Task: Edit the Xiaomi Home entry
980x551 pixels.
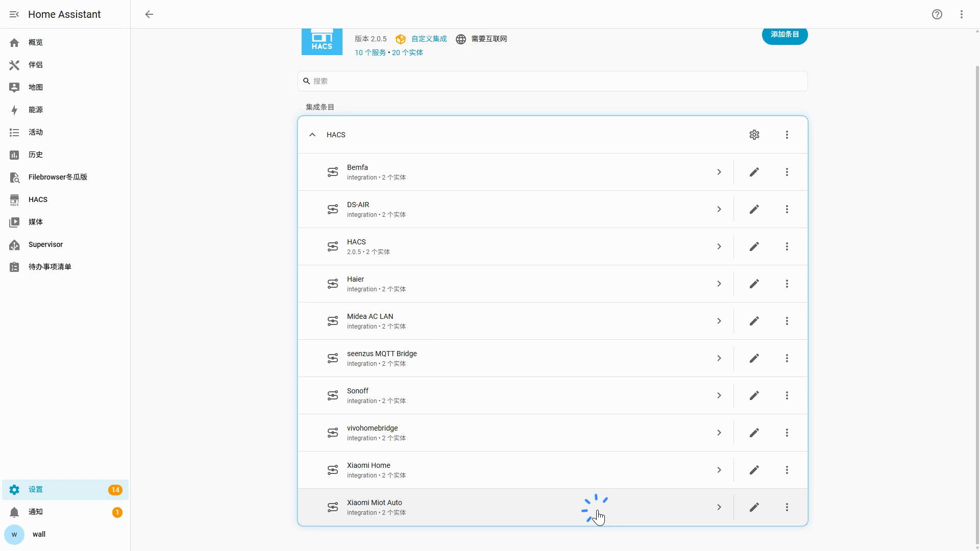Action: [754, 470]
